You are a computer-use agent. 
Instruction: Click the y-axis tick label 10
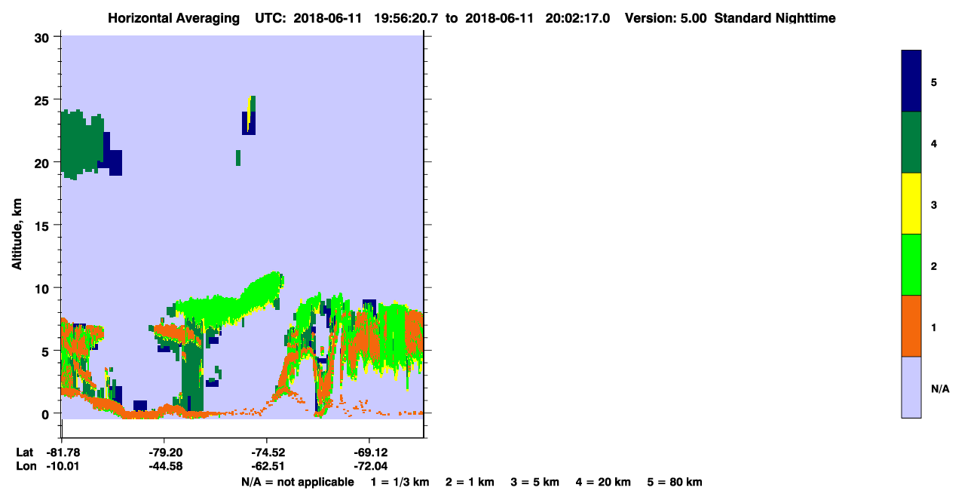(x=44, y=288)
